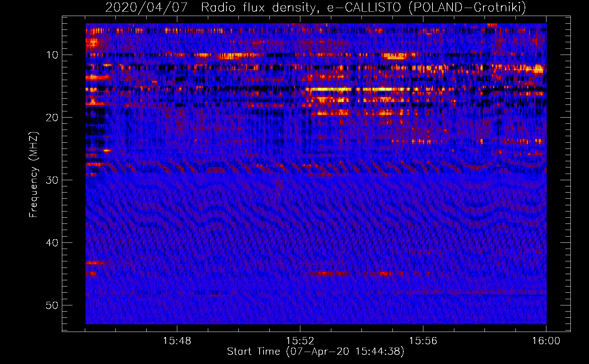The height and width of the screenshot is (364, 589).
Task: Click the 15:56 time tick label
Action: 423,341
